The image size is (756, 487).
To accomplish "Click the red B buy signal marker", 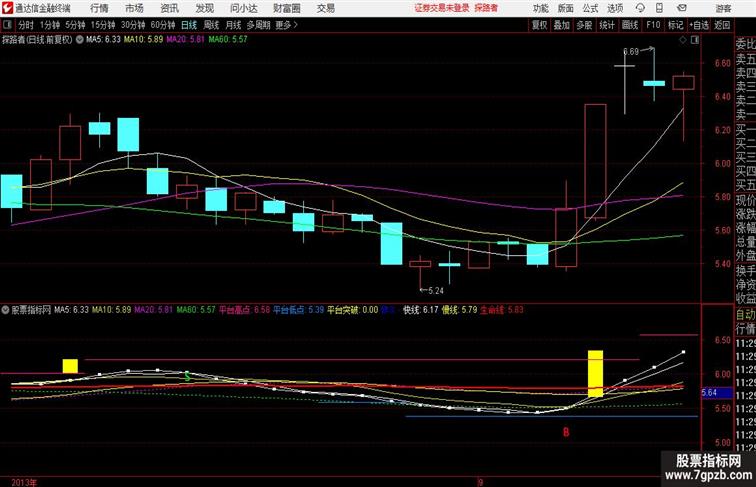I will [566, 432].
